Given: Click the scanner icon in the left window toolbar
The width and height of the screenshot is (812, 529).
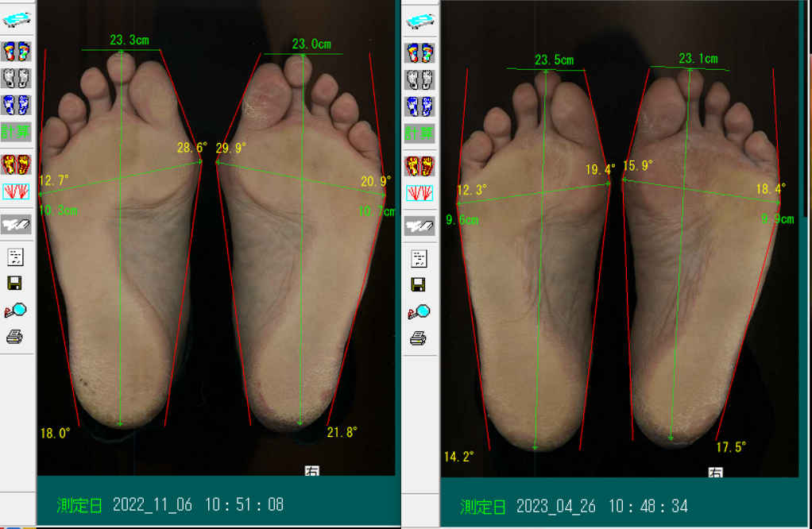Looking at the screenshot, I should (x=16, y=21).
